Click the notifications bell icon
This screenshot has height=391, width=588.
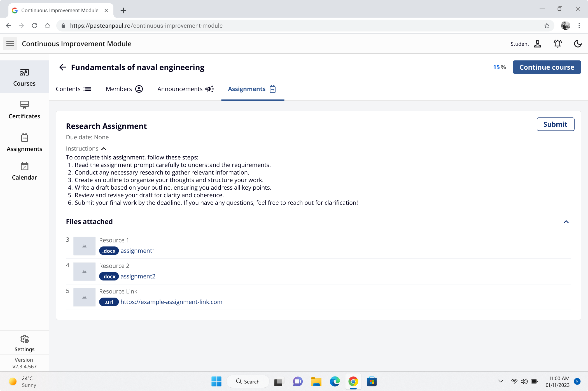[557, 44]
